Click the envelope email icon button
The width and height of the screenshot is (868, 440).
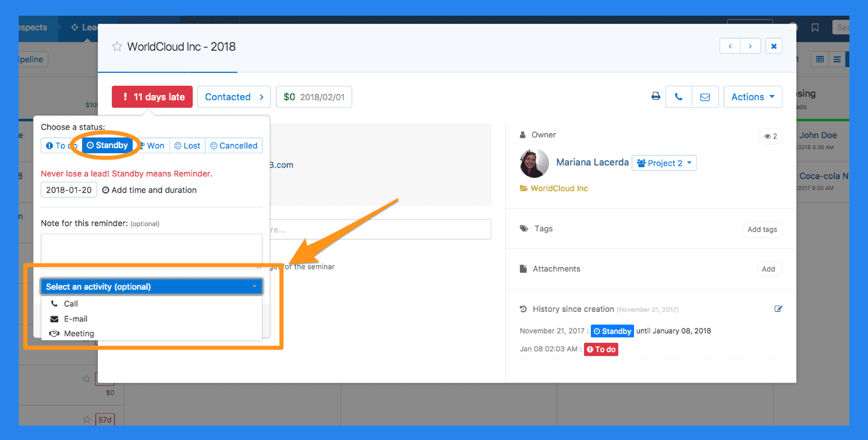tap(705, 97)
